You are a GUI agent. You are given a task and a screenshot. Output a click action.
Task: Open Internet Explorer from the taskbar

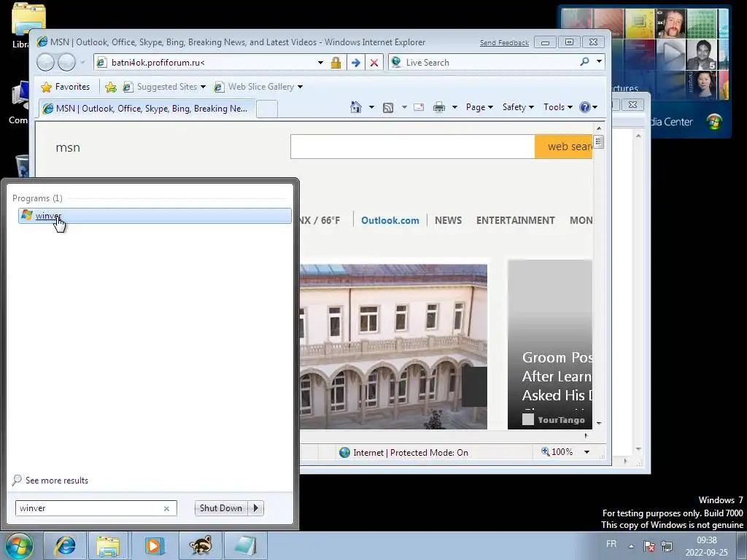64,545
